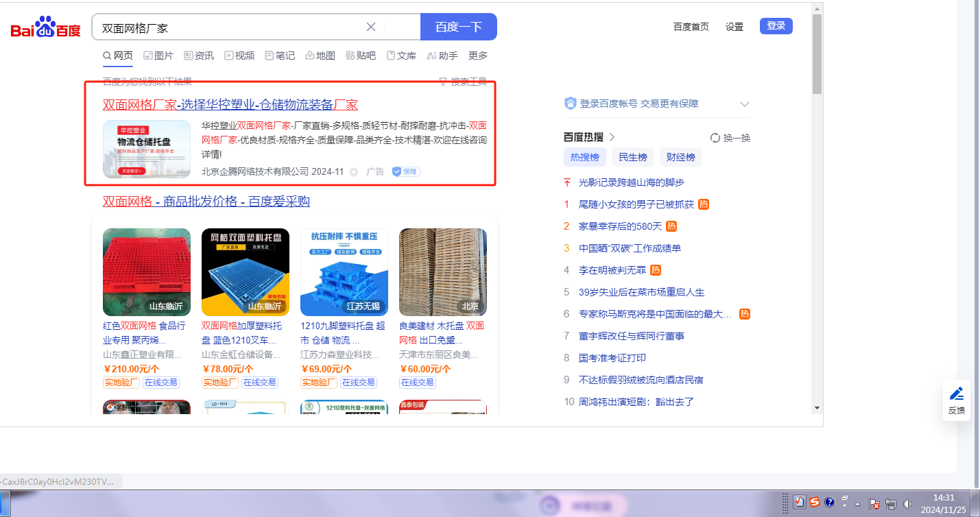The width and height of the screenshot is (980, 517).
Task: Select the 网页 web results tab
Action: pos(118,56)
